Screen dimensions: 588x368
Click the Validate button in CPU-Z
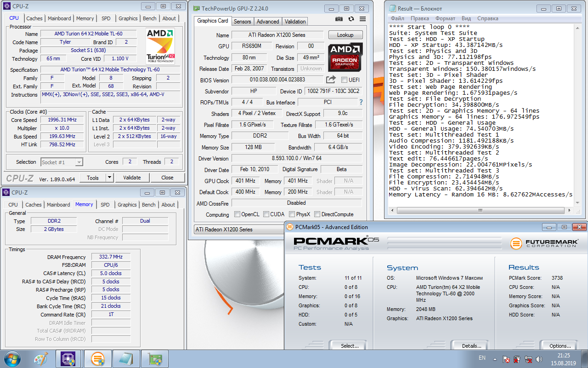point(132,178)
